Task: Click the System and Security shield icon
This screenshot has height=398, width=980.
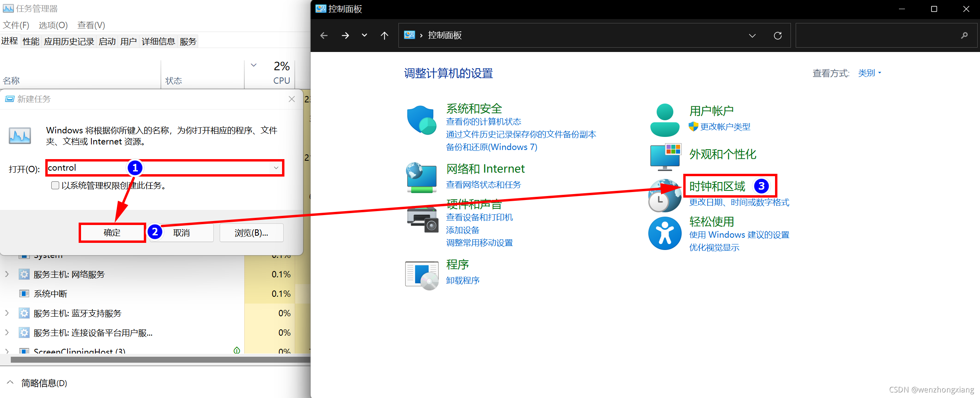Action: click(x=421, y=120)
